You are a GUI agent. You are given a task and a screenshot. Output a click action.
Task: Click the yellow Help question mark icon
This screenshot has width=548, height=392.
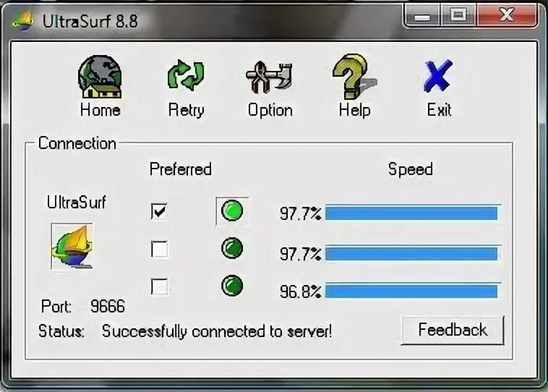[x=354, y=77]
